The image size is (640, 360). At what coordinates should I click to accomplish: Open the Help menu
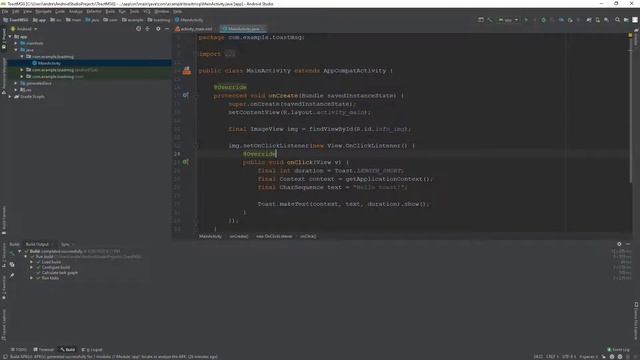pyautogui.click(x=177, y=11)
